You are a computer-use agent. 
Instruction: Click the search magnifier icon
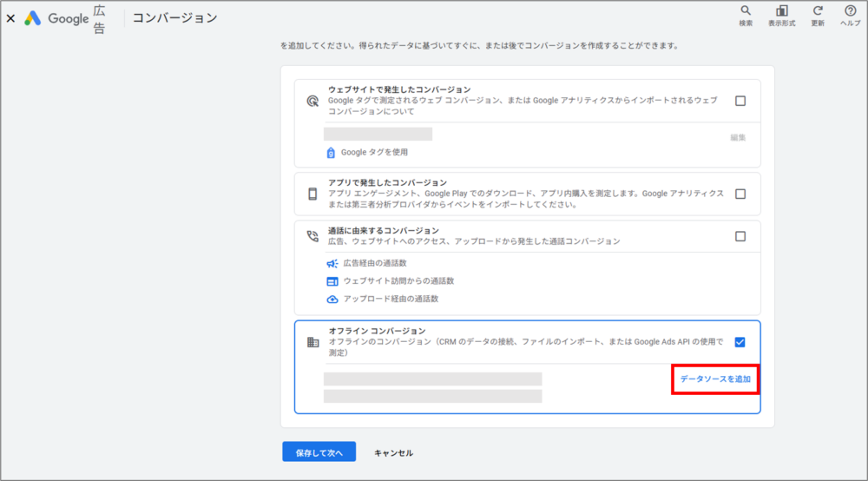(746, 11)
